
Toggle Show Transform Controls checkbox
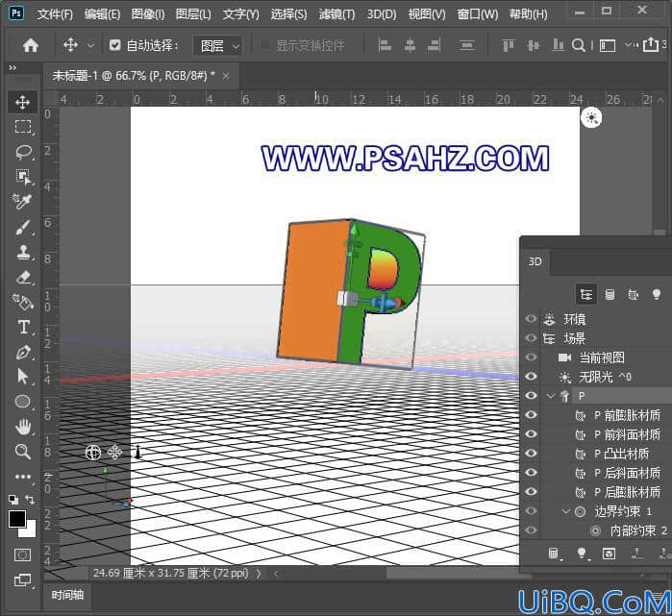(264, 44)
